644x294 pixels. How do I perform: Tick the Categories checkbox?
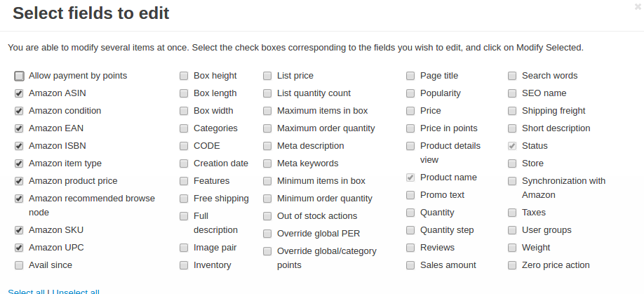point(184,128)
